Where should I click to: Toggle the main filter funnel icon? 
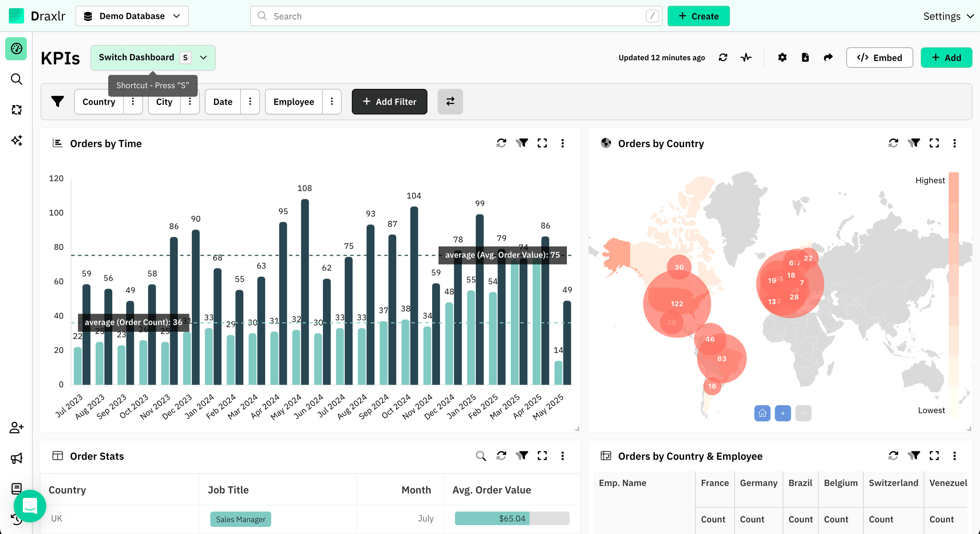pos(58,102)
